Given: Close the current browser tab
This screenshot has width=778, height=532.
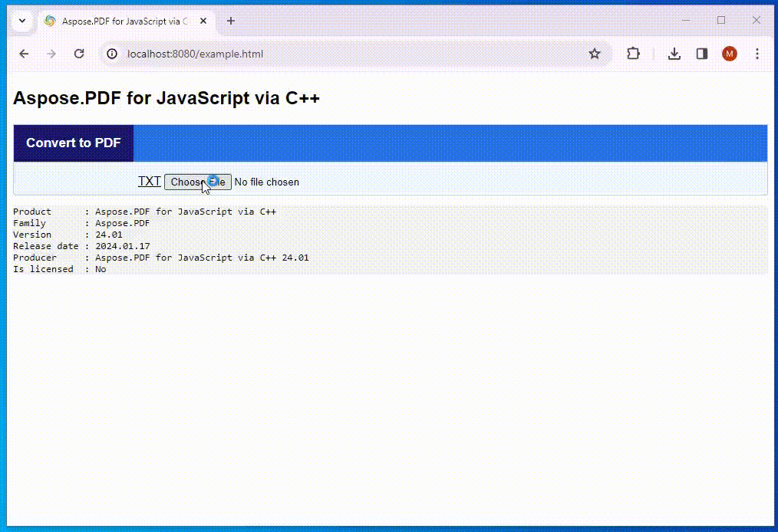Looking at the screenshot, I should coord(203,21).
